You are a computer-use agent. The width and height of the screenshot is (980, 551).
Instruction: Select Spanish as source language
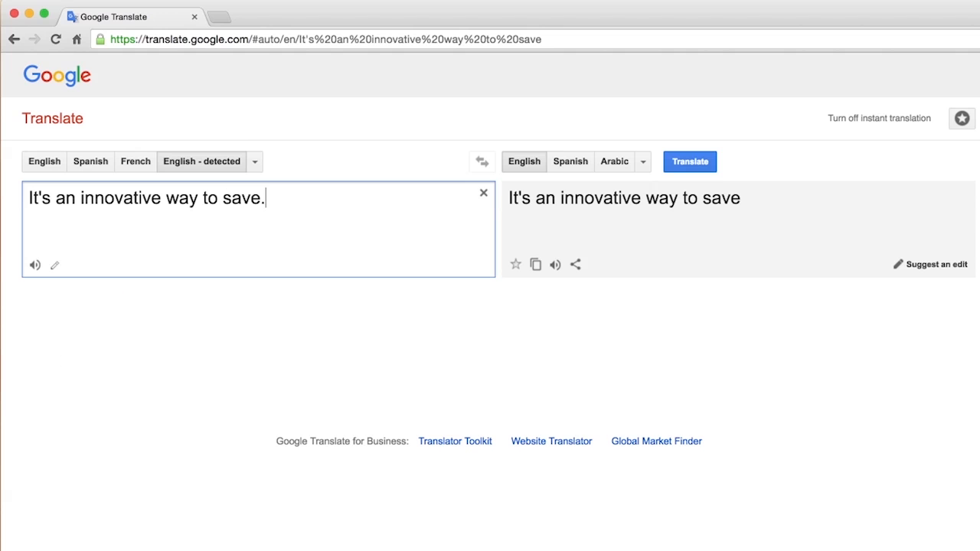point(90,161)
